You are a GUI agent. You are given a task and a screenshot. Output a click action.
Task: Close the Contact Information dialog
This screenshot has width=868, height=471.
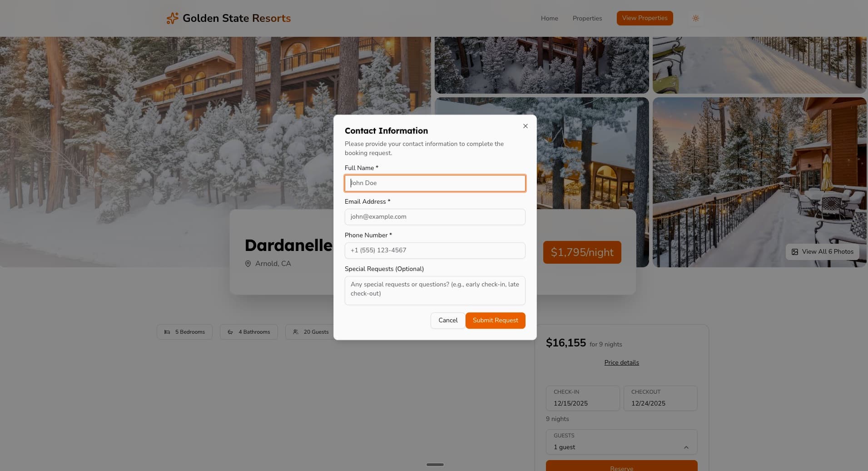click(525, 126)
